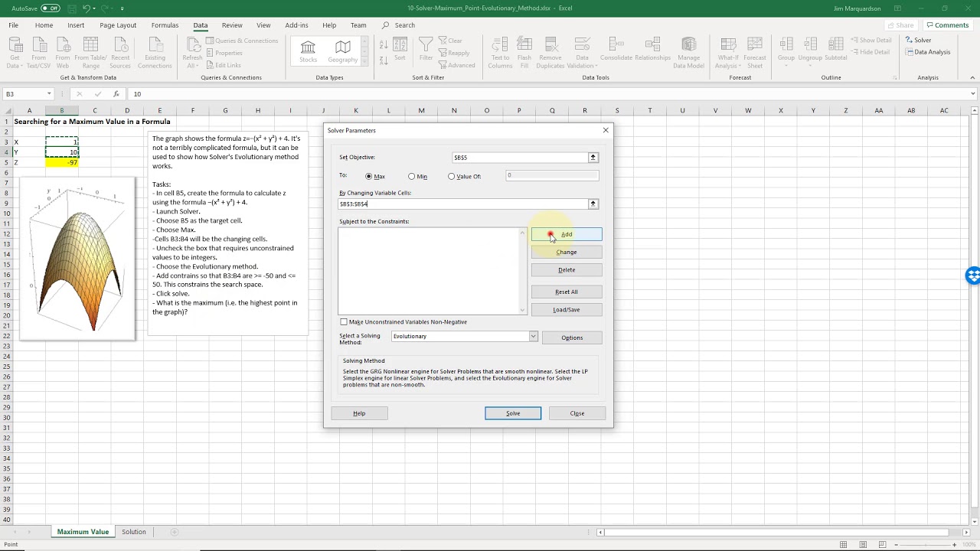Select the Max radio button
Viewport: 980px width, 551px height.
click(x=369, y=177)
